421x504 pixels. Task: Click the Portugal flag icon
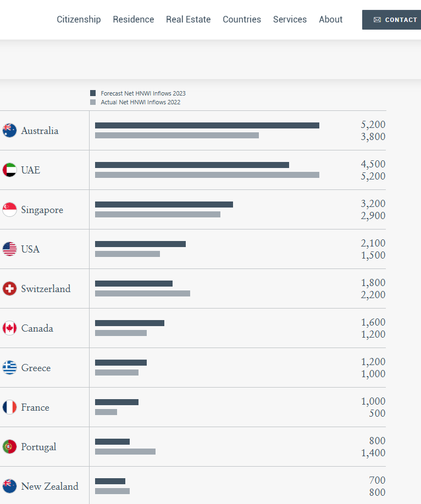(9, 447)
